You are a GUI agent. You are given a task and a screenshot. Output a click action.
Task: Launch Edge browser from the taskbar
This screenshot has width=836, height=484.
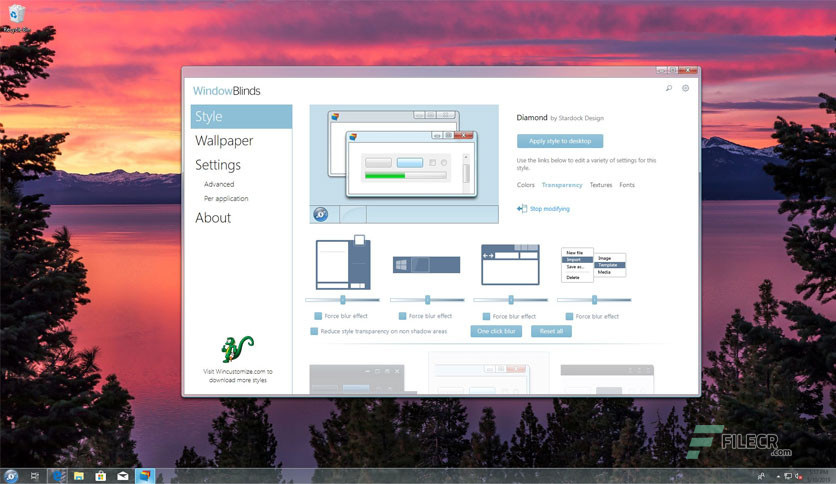57,475
